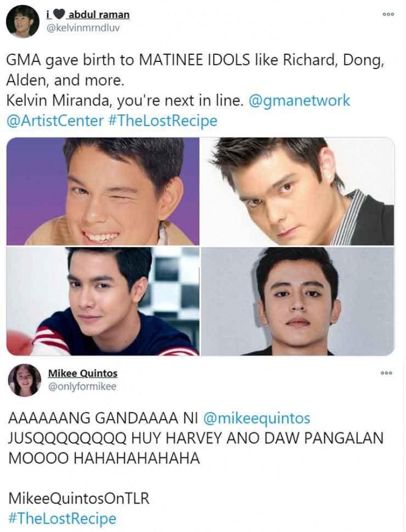Click the abdul raman profile avatar
Viewport: 406px width, 532px height.
tap(23, 21)
